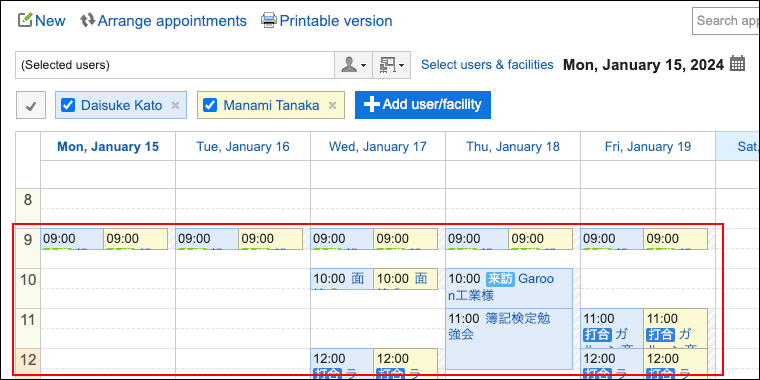Open the 11:00 簿記検定勉強会 appointment
The height and width of the screenshot is (380, 760).
[x=509, y=339]
